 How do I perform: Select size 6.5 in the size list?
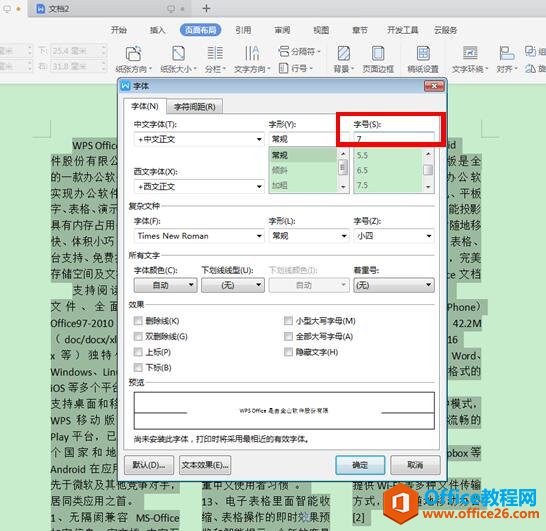click(388, 170)
